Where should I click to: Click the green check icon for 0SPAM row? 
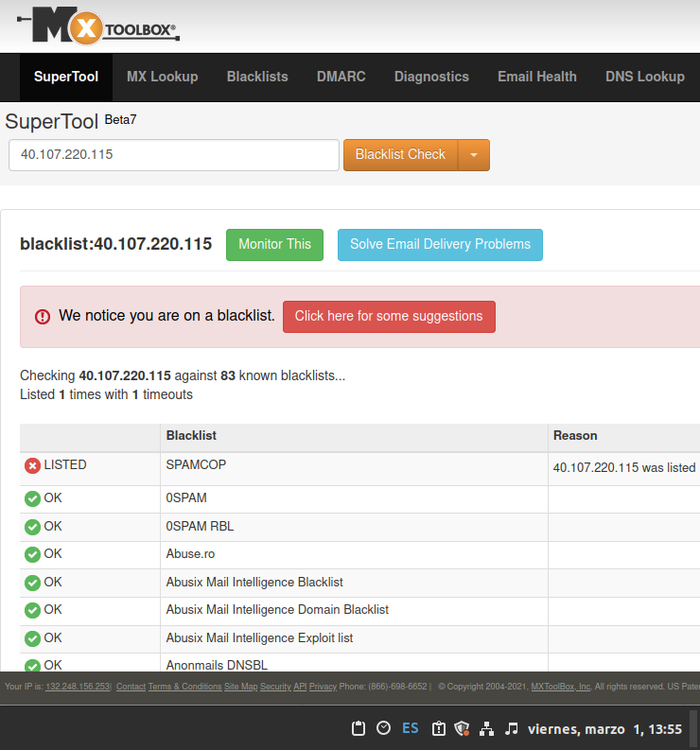click(x=32, y=498)
